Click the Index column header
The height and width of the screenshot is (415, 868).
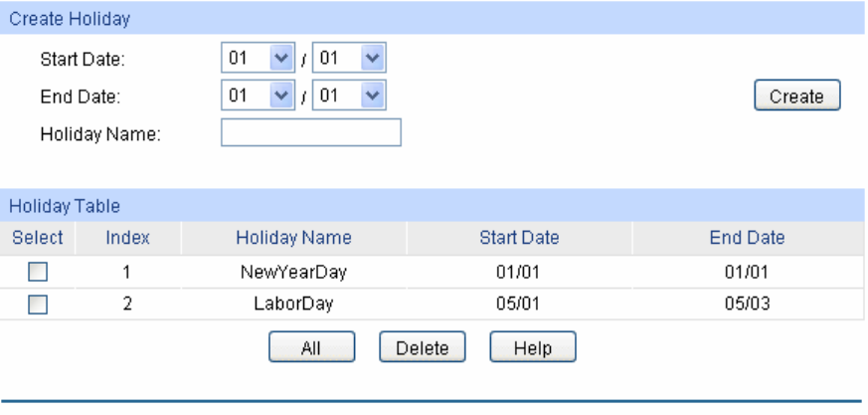click(x=127, y=238)
